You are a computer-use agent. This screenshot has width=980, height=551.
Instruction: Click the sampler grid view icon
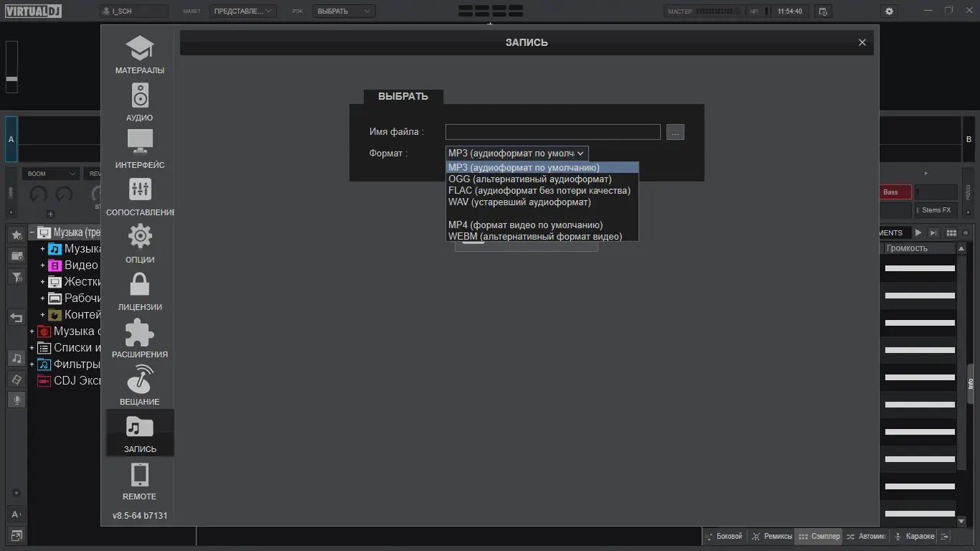[x=951, y=232]
